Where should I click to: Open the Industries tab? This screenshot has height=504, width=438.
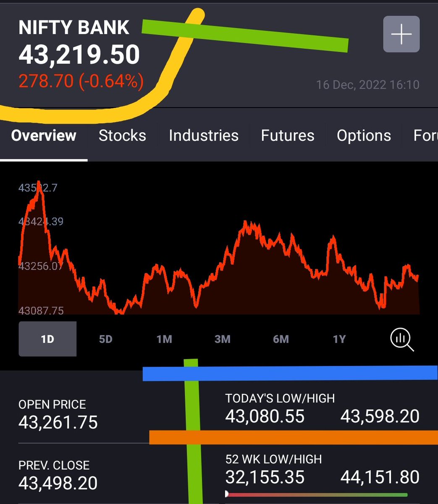click(203, 135)
